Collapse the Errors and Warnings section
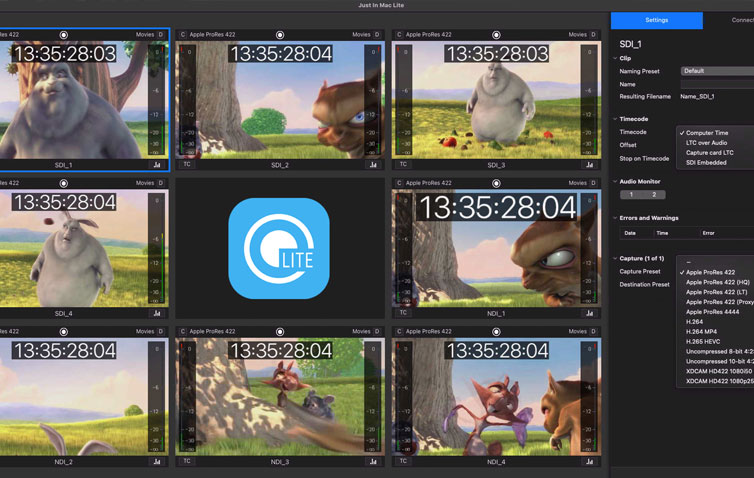754x478 pixels. pos(615,218)
